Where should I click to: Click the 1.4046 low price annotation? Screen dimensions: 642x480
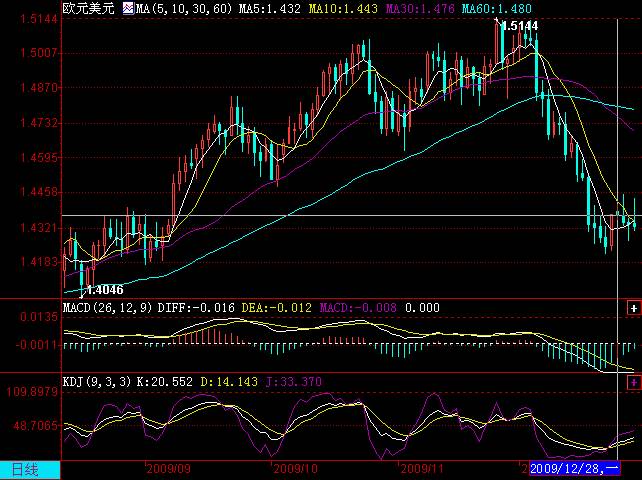click(x=105, y=290)
